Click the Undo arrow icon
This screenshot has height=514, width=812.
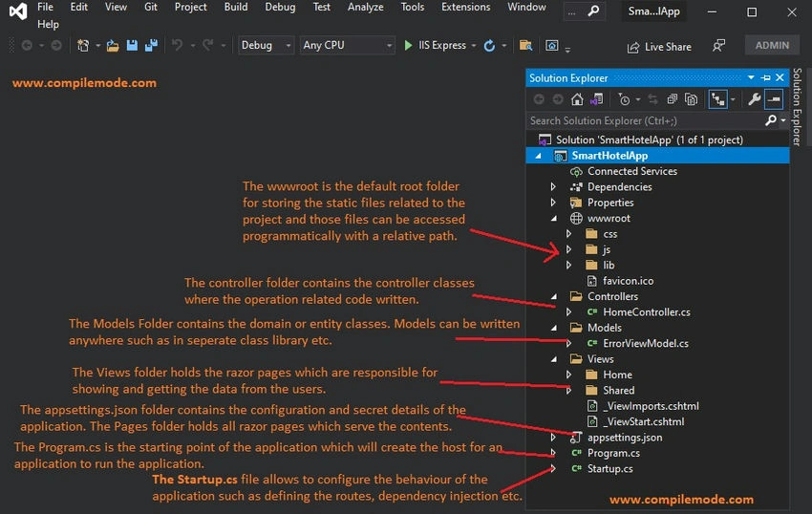tap(177, 46)
